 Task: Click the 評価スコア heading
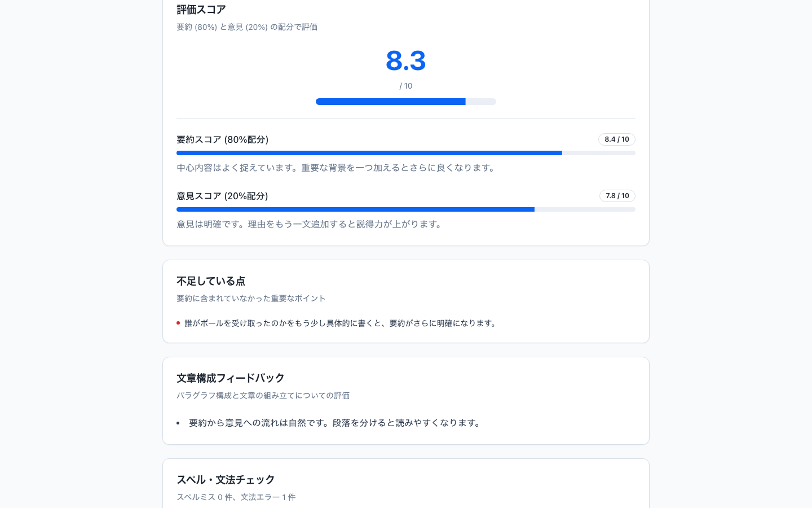pyautogui.click(x=201, y=10)
